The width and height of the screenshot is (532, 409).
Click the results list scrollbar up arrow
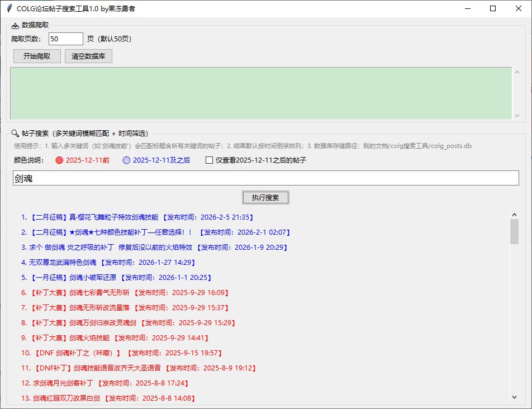515,213
